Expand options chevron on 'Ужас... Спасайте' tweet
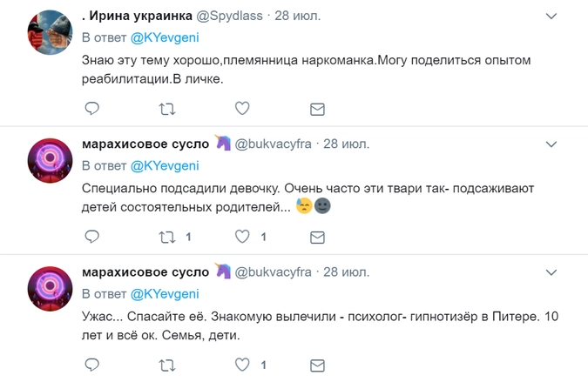 click(551, 270)
